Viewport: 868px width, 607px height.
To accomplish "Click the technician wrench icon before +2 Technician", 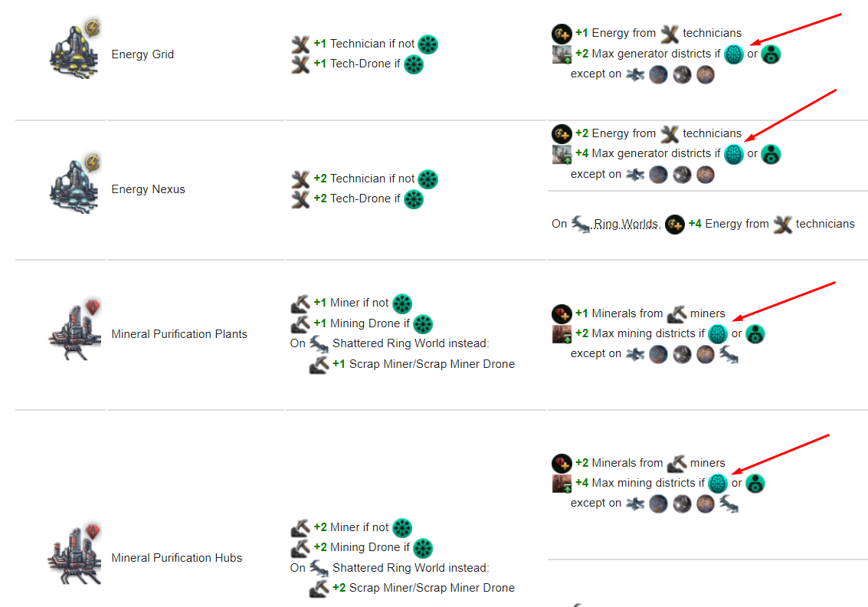I will pyautogui.click(x=300, y=179).
